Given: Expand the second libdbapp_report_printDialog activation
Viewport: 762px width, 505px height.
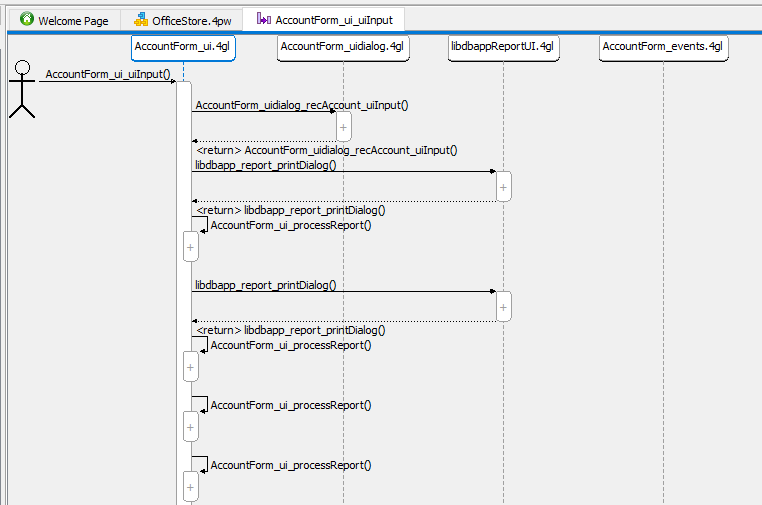Looking at the screenshot, I should pos(503,307).
